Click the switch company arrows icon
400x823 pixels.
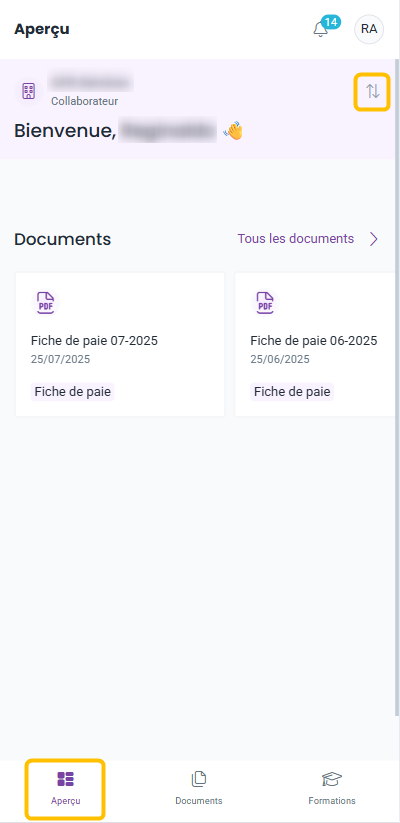pyautogui.click(x=373, y=91)
